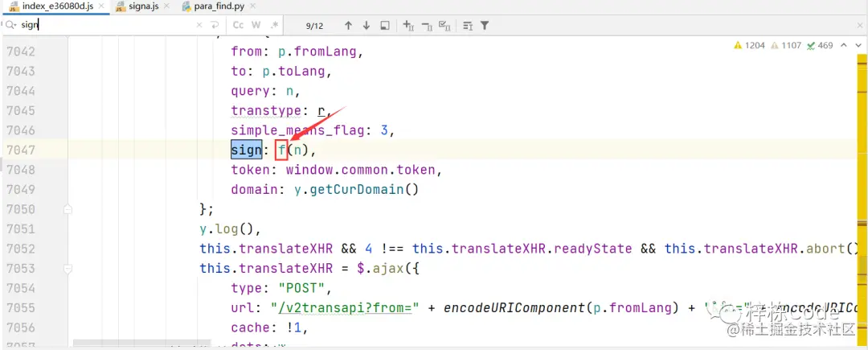
Task: Open the search filter options
Action: pyautogui.click(x=485, y=26)
